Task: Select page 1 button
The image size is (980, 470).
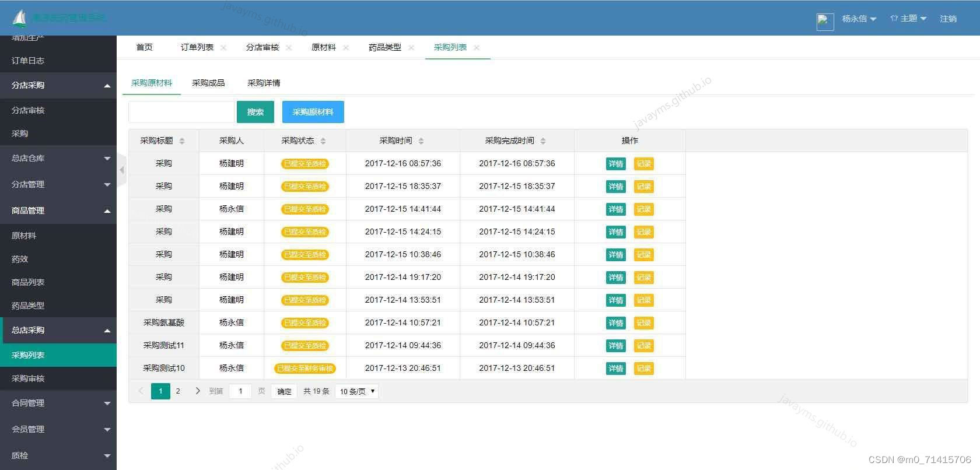Action: tap(160, 391)
